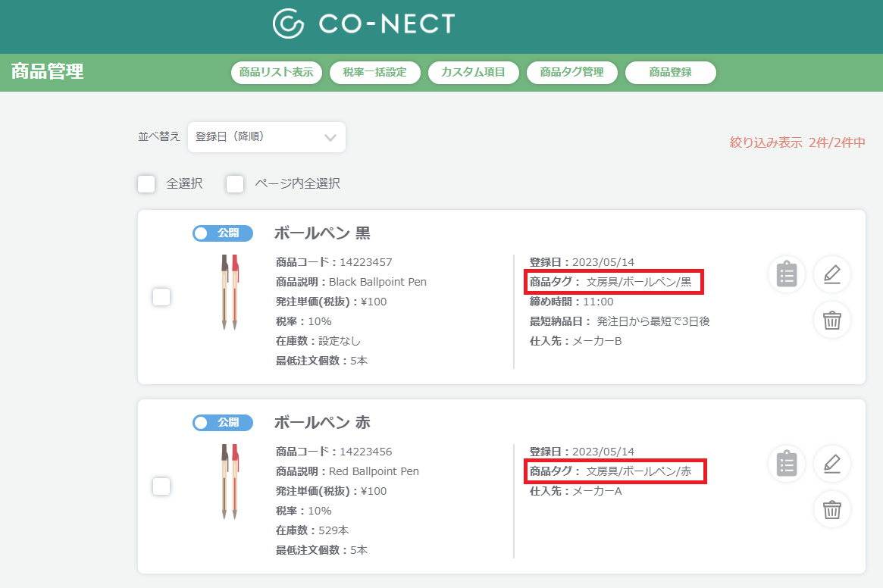Click 商品コード：14223456 text
This screenshot has width=883, height=588.
334,452
